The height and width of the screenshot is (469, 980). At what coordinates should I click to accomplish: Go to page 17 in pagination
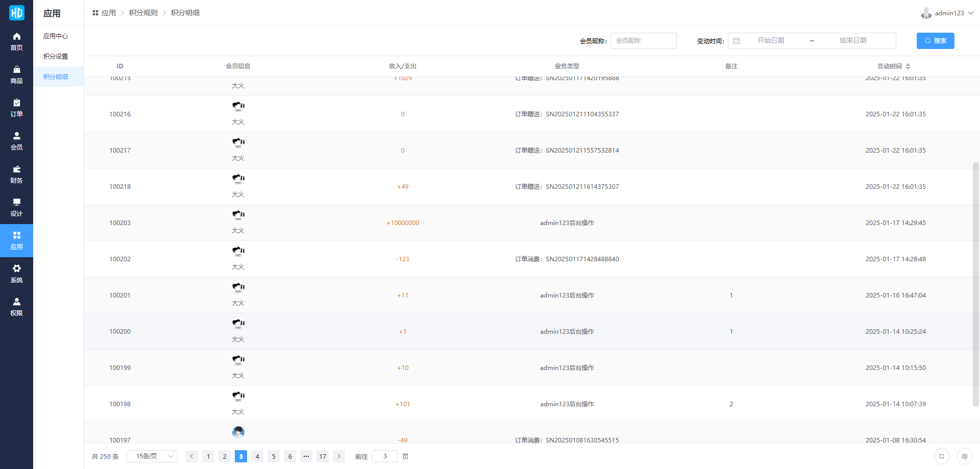323,456
